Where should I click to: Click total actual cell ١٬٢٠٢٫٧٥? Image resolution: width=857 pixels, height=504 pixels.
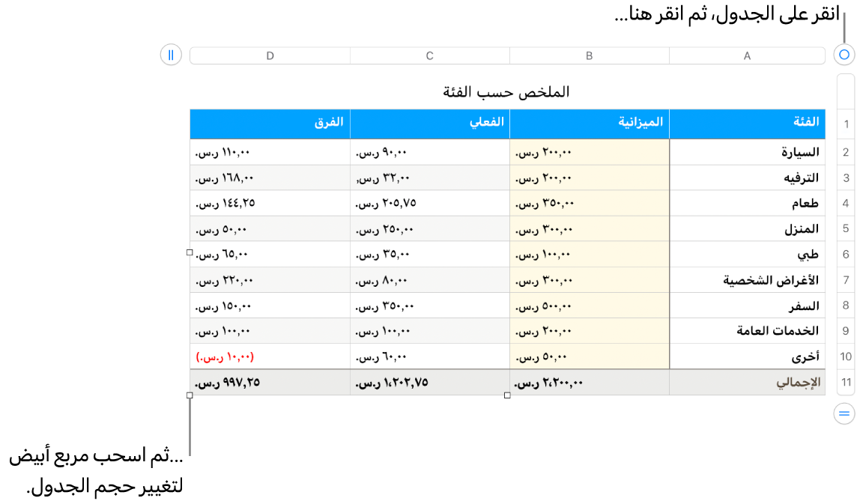click(429, 382)
